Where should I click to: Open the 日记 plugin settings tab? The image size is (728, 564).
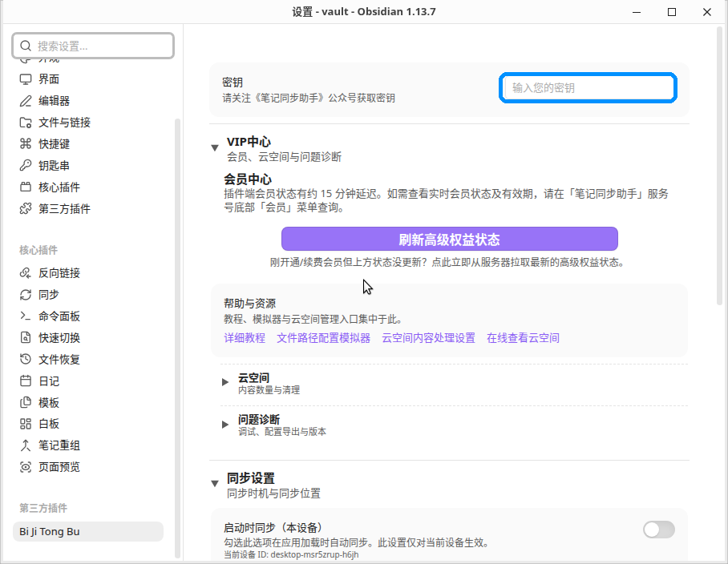pyautogui.click(x=88, y=381)
